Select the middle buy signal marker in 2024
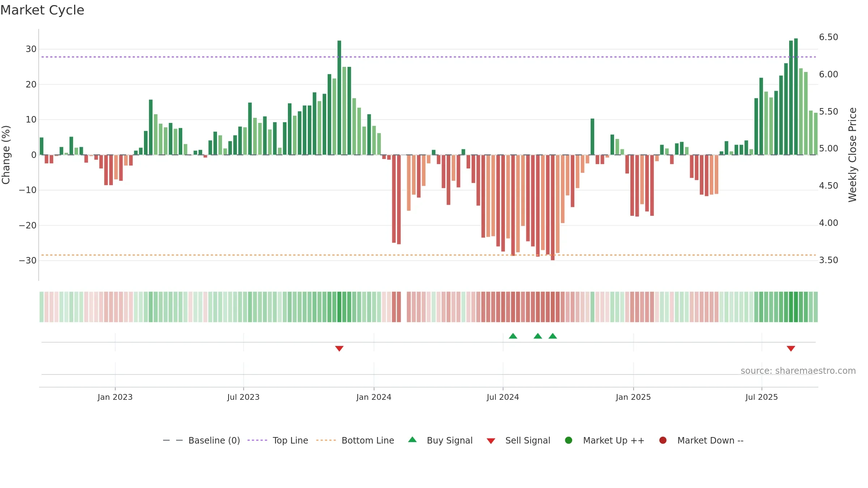The image size is (868, 488). click(x=538, y=336)
